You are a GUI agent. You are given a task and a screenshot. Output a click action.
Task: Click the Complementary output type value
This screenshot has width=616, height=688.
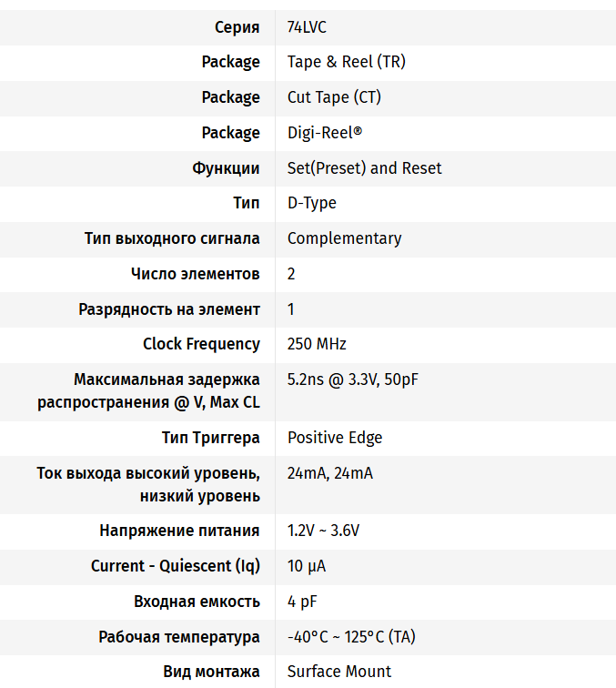coord(344,238)
